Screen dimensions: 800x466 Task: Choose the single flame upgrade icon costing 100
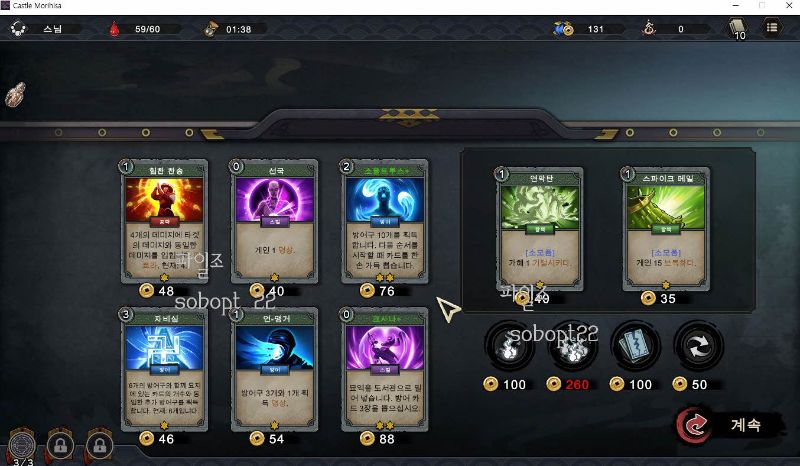pyautogui.click(x=509, y=346)
